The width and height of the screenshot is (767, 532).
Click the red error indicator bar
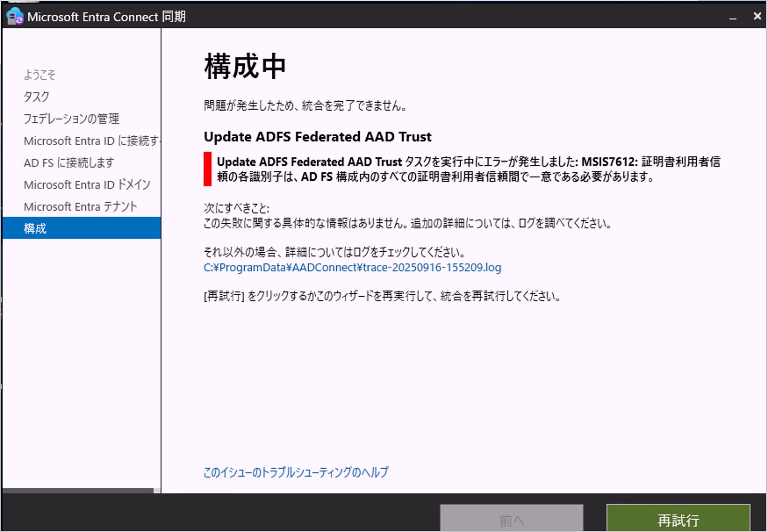pyautogui.click(x=207, y=170)
